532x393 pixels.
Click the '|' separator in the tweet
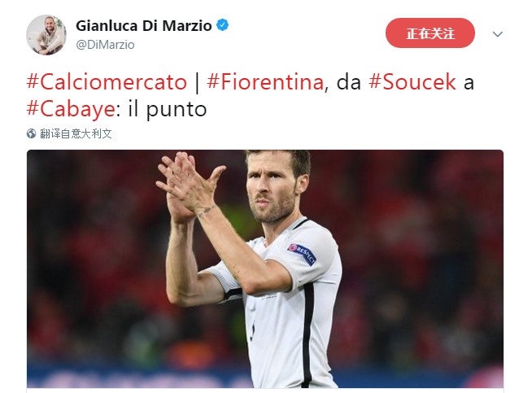click(197, 82)
